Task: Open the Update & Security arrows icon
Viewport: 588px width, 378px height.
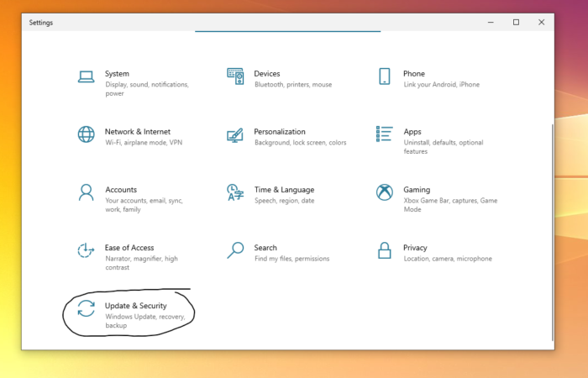Action: 86,308
